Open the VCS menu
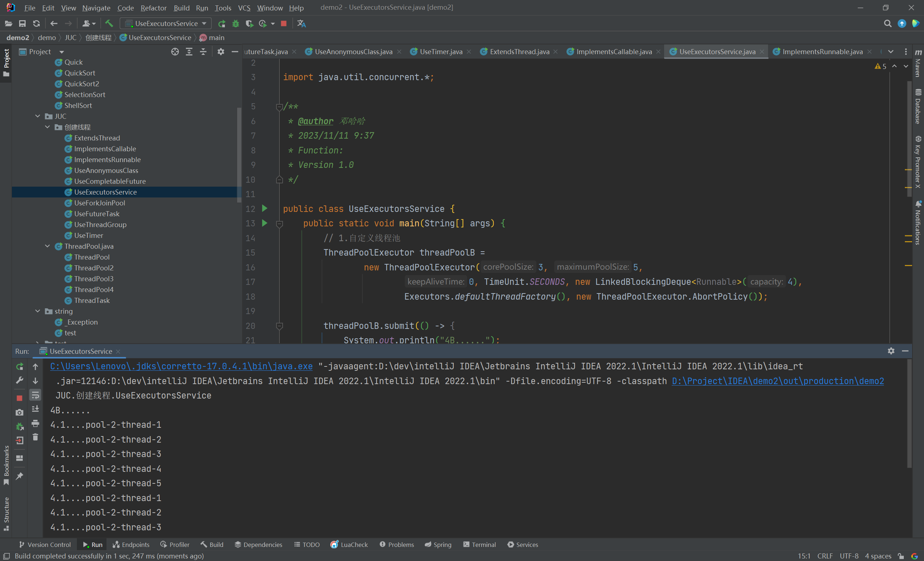The width and height of the screenshot is (924, 561). pyautogui.click(x=244, y=8)
